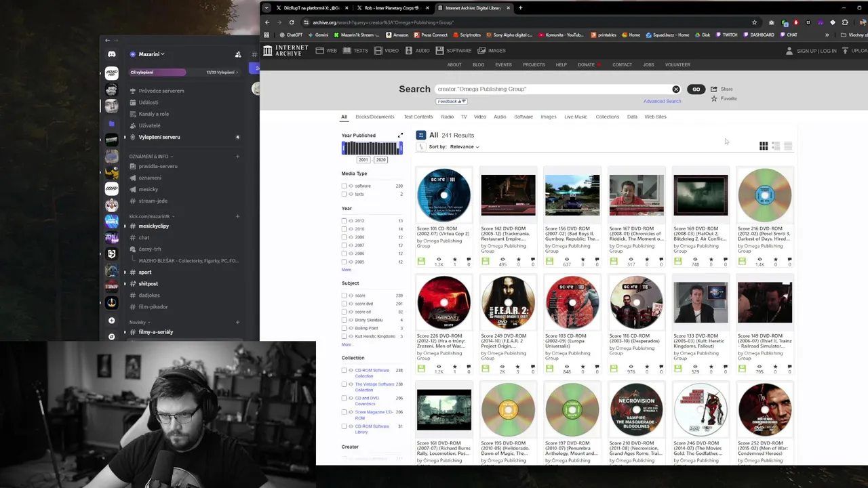Check the texts media type filter
Viewport: 868px width, 488px height.
point(344,194)
